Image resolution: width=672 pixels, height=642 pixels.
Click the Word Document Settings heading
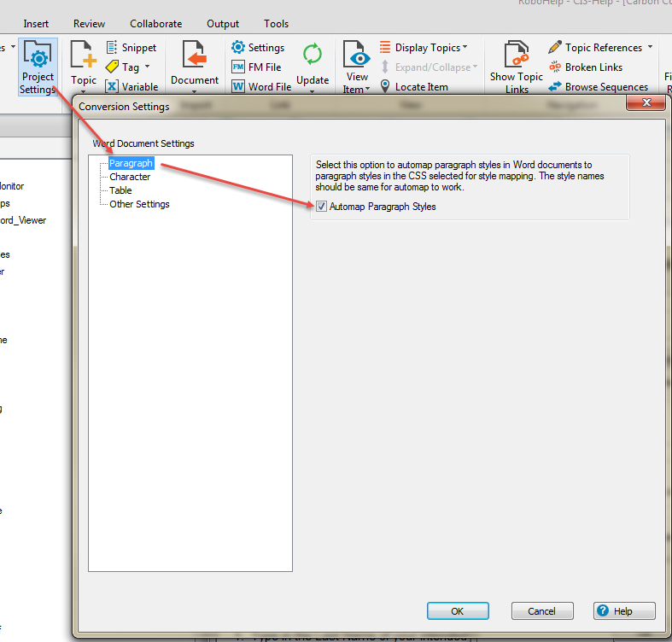pos(143,143)
